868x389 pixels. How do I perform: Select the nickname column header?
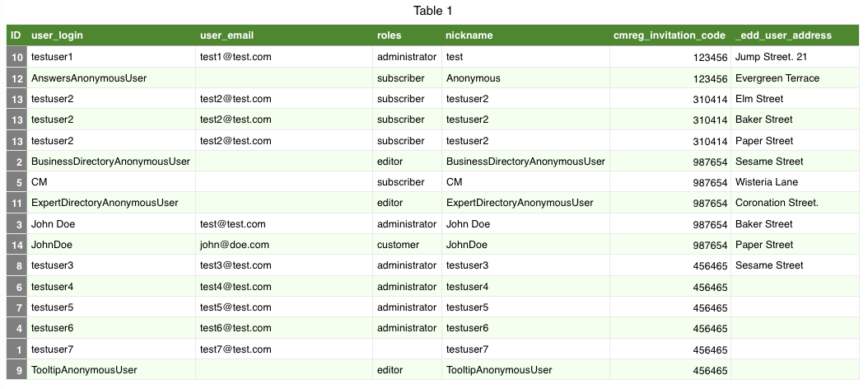pos(469,35)
